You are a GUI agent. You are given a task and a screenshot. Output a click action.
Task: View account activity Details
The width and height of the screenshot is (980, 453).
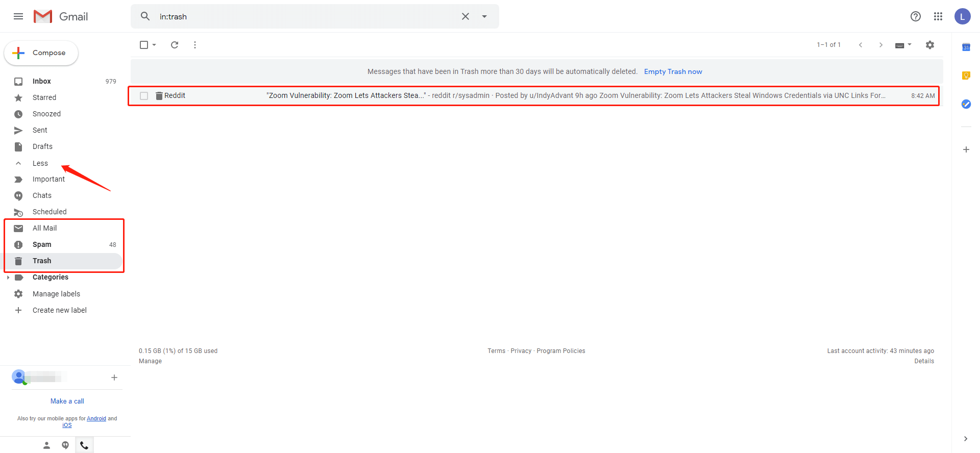point(924,361)
